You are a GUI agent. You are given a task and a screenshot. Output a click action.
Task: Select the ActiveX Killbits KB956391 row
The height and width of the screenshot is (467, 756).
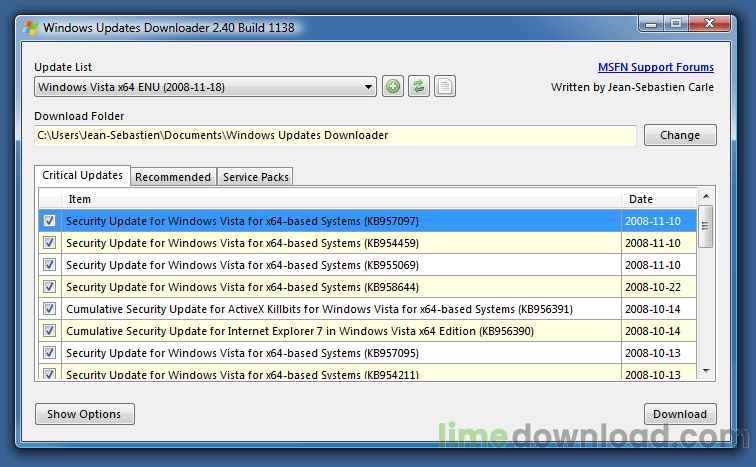367,309
